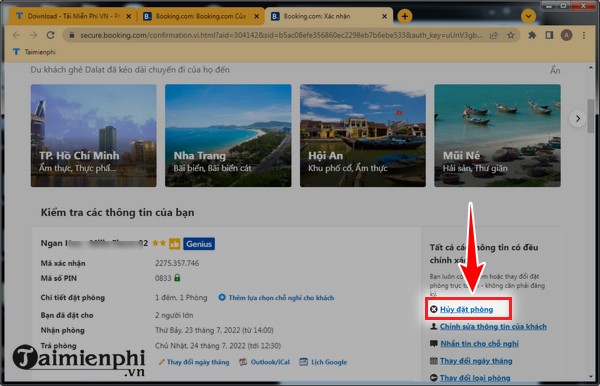Screen dimensions: 600x386
Task: Close the Download - Tải Miễn Phí tab
Action: [129, 16]
